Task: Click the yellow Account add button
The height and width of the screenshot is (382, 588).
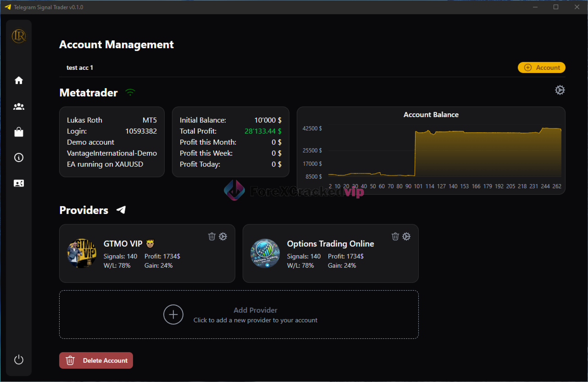Action: tap(541, 67)
